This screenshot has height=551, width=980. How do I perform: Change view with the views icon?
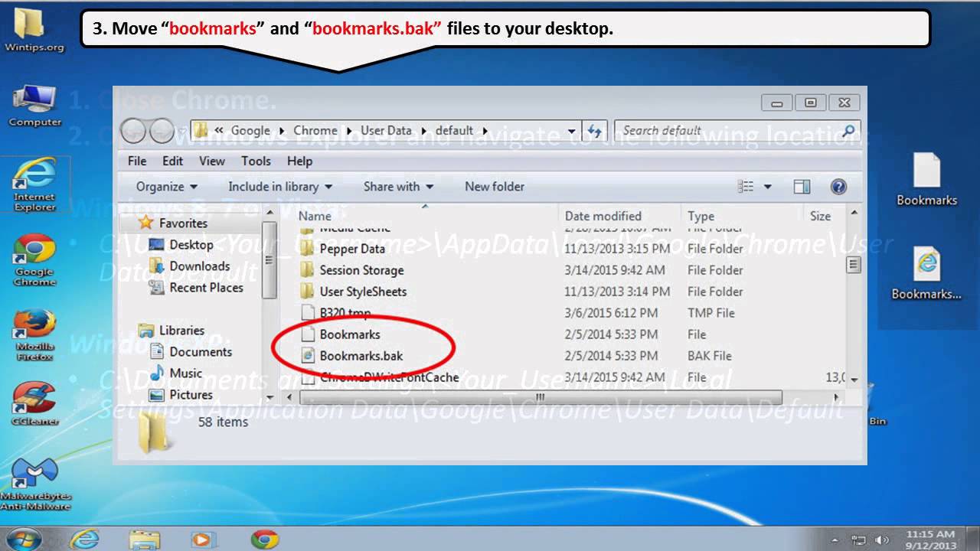[746, 187]
